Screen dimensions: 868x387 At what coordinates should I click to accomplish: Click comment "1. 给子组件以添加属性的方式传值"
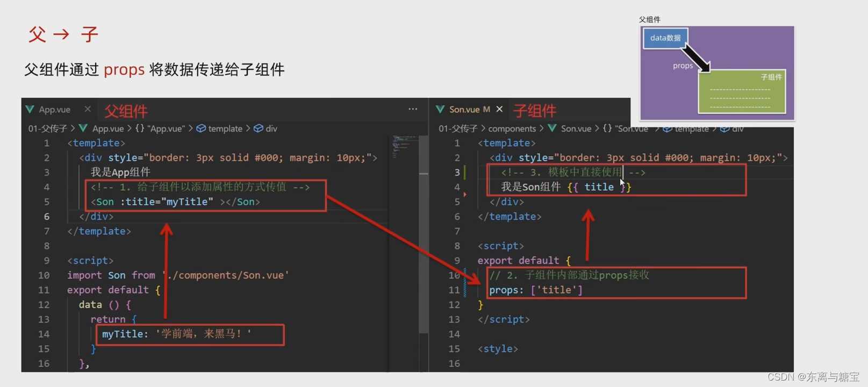tap(200, 187)
